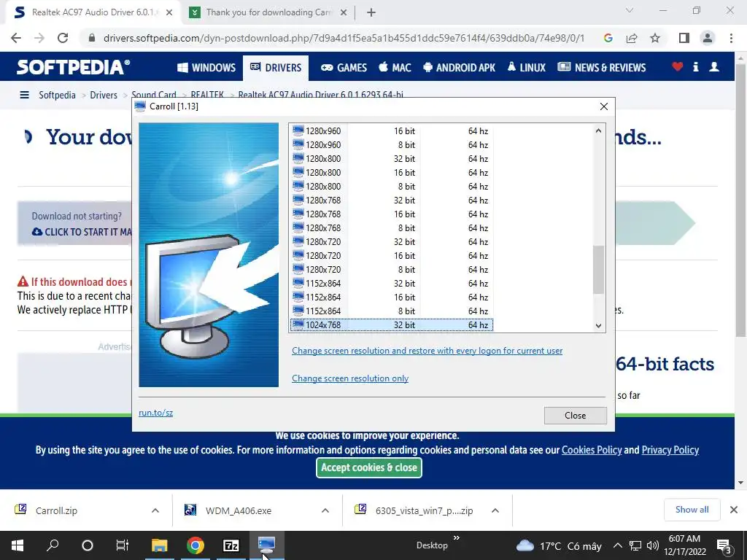Select 1280x768 8 bit resolution
Screen dimensions: 747x560
pos(392,227)
